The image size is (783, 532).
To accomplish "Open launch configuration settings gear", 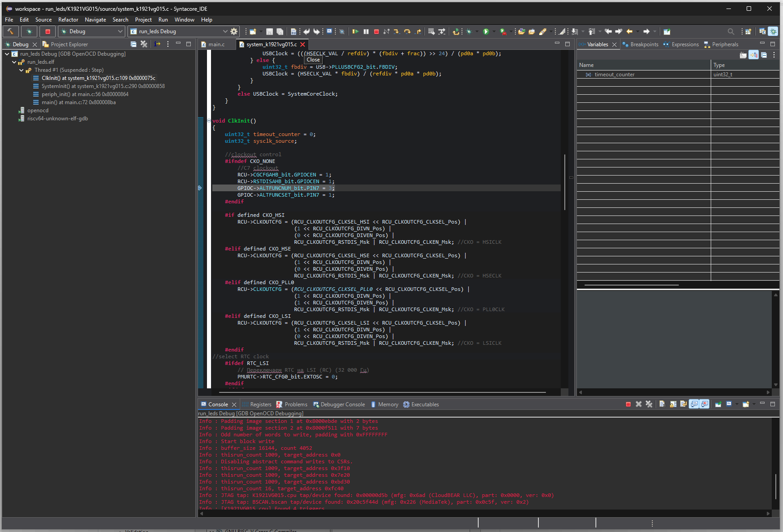I will tap(234, 31).
